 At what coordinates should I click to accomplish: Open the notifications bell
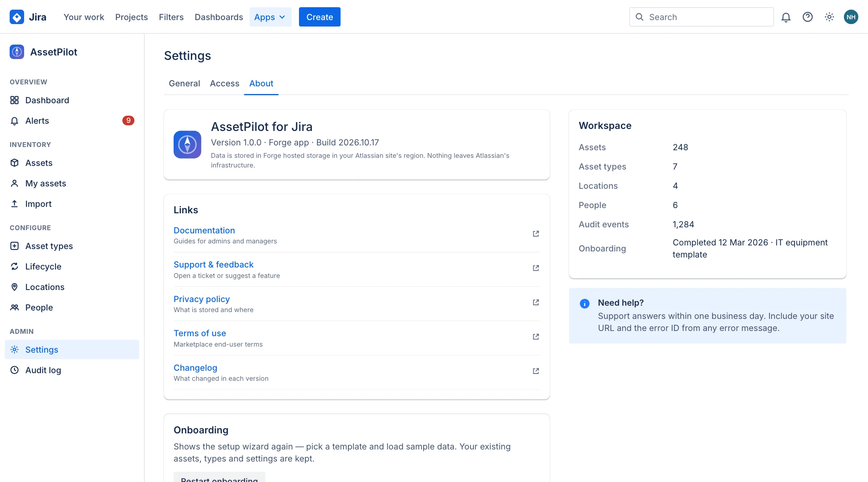coord(786,17)
